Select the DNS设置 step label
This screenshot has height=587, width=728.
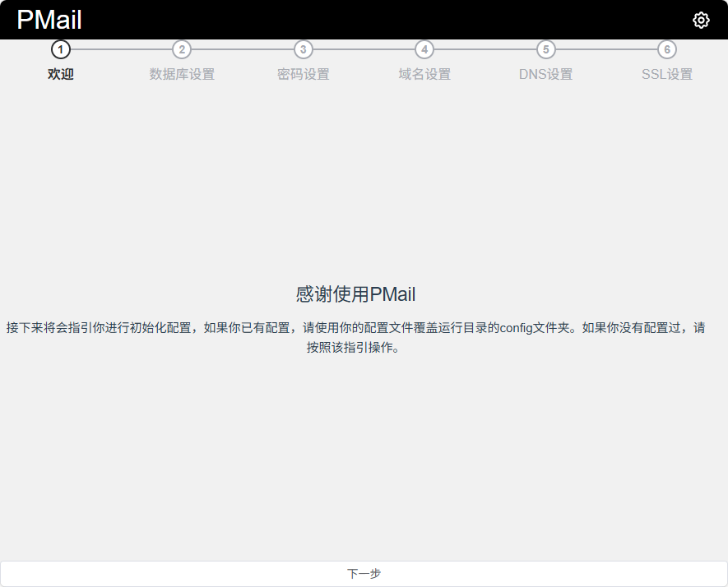(545, 74)
